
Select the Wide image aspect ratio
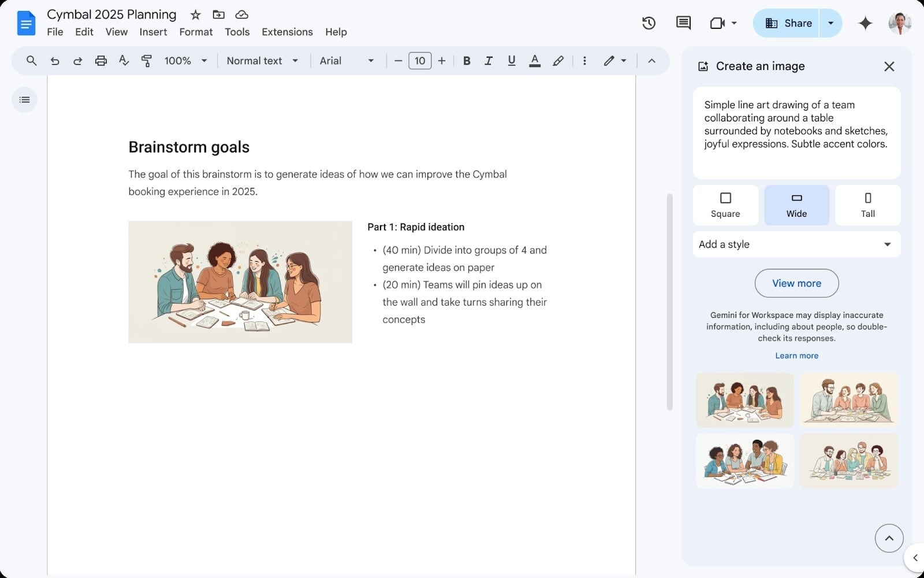[796, 205]
